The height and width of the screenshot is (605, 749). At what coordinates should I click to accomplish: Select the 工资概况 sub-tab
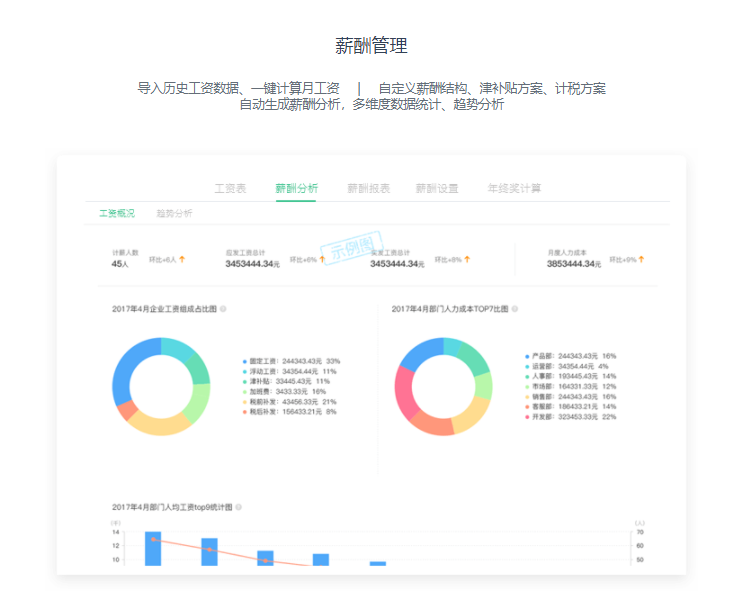pyautogui.click(x=117, y=213)
